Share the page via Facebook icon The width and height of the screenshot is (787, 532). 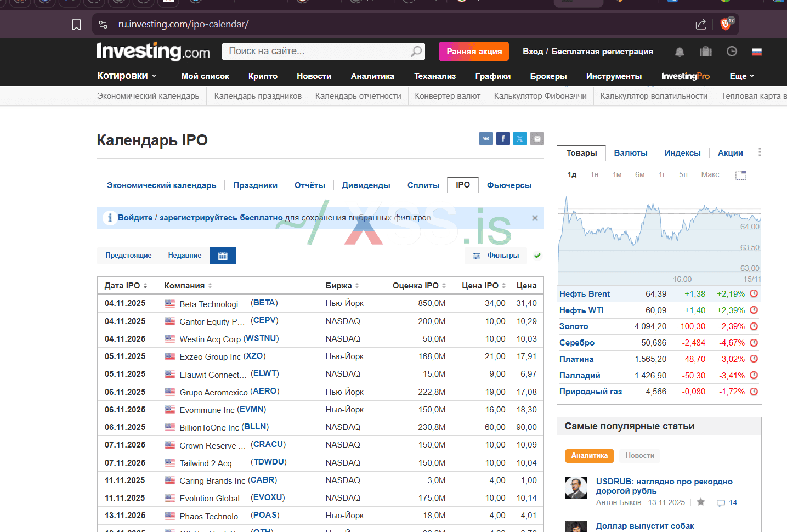coord(503,139)
